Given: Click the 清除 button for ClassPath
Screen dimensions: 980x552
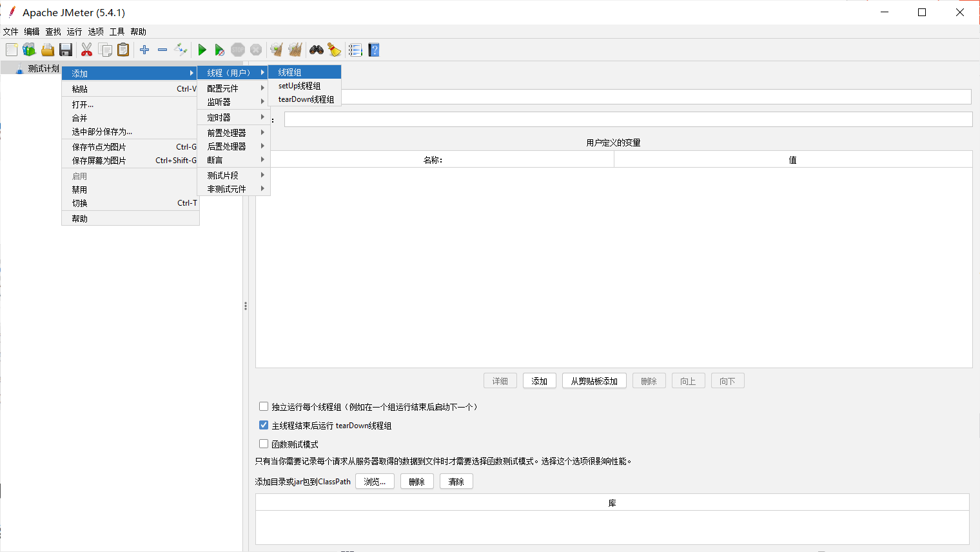Looking at the screenshot, I should (456, 482).
